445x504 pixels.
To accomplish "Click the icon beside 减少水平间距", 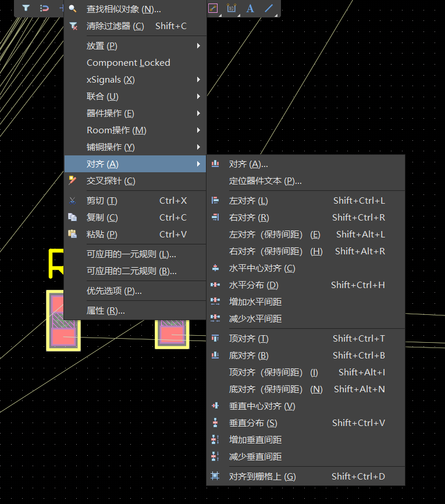I will (x=215, y=318).
